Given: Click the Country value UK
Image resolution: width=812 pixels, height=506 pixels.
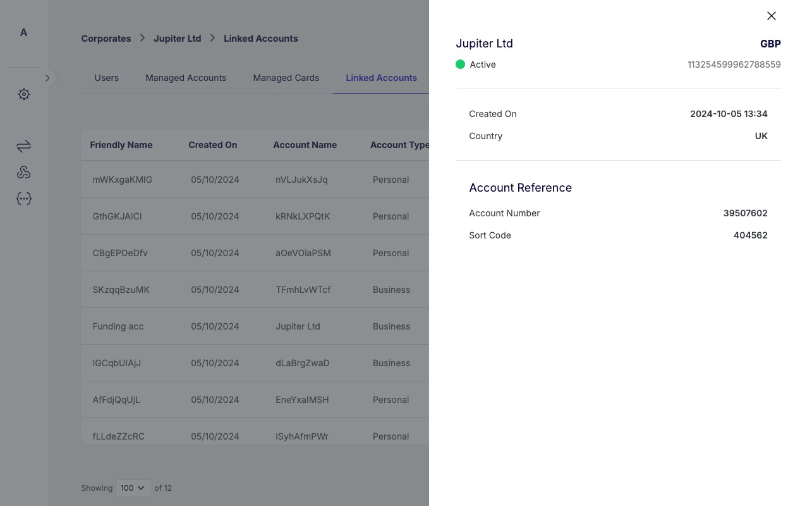Looking at the screenshot, I should [761, 136].
